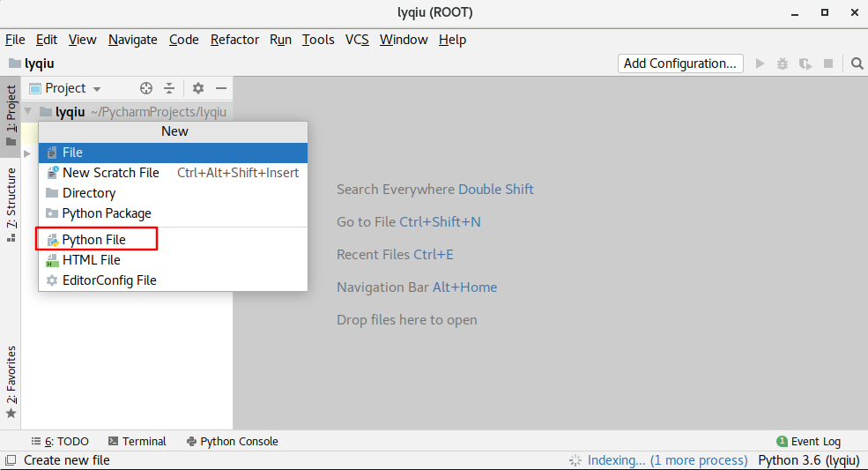Open the Window menu
The image size is (868, 470).
pyautogui.click(x=404, y=40)
